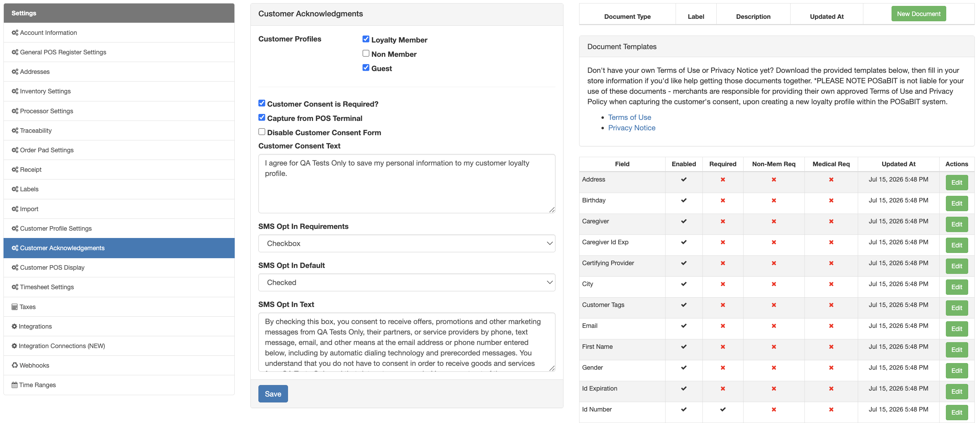Image resolution: width=980 pixels, height=423 pixels.
Task: Click the Webhooks recycle icon
Action: point(15,366)
